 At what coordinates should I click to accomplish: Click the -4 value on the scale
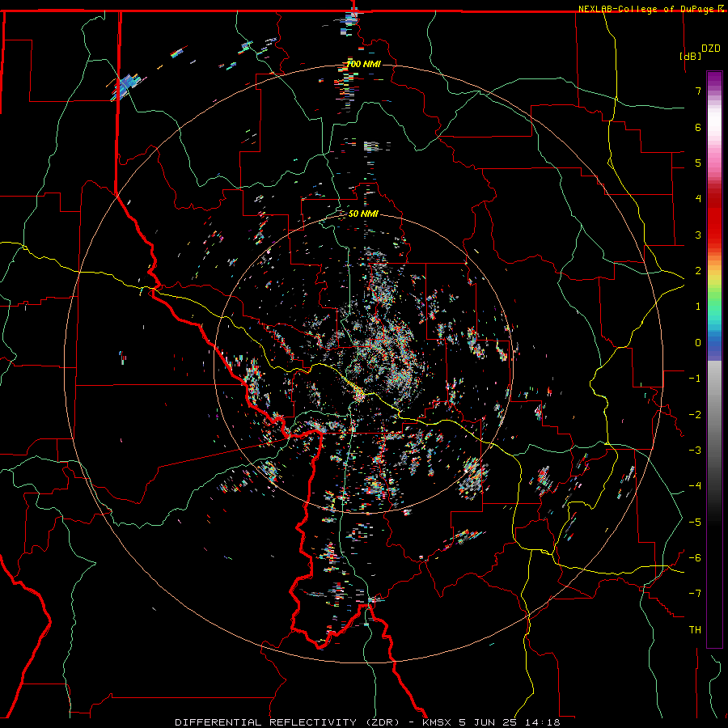pos(695,486)
